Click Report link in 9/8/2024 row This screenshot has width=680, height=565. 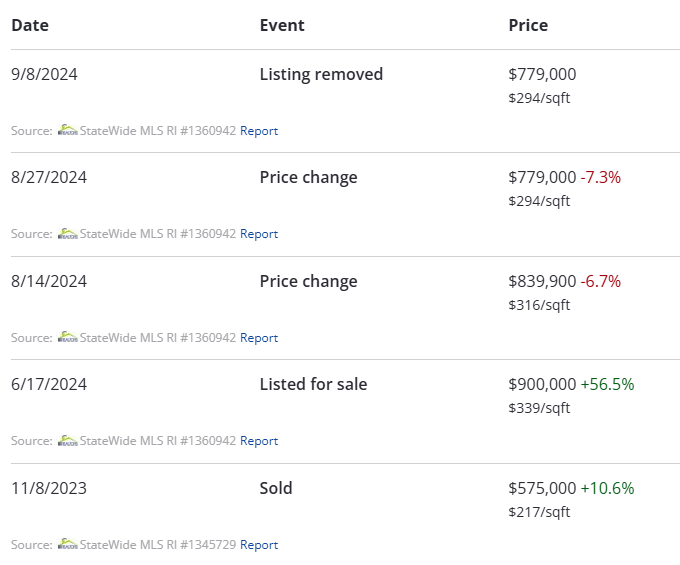[x=259, y=131]
